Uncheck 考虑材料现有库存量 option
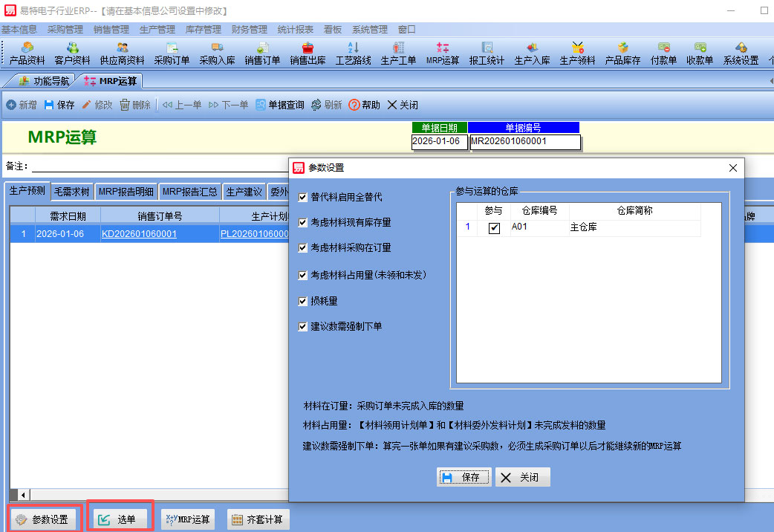This screenshot has width=774, height=532. pyautogui.click(x=303, y=223)
